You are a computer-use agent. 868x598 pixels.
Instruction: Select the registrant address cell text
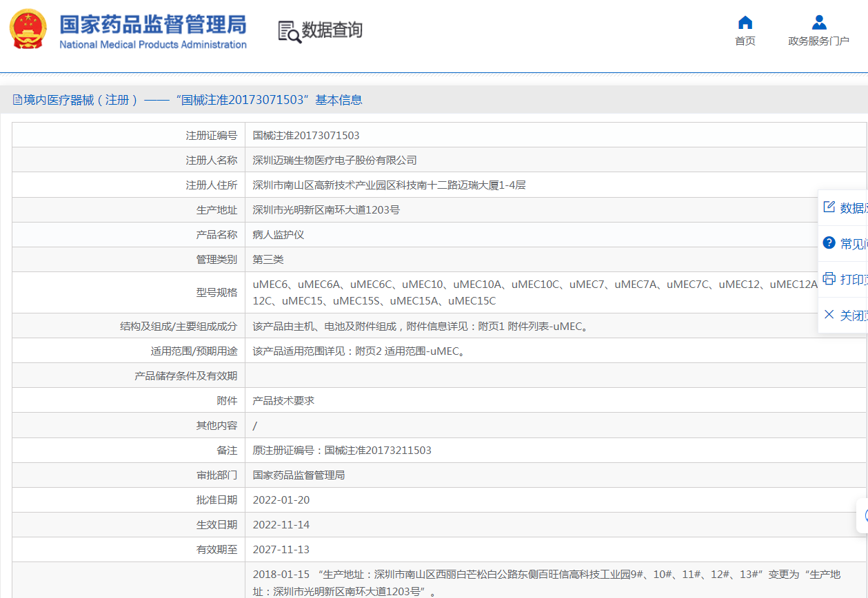pos(390,185)
